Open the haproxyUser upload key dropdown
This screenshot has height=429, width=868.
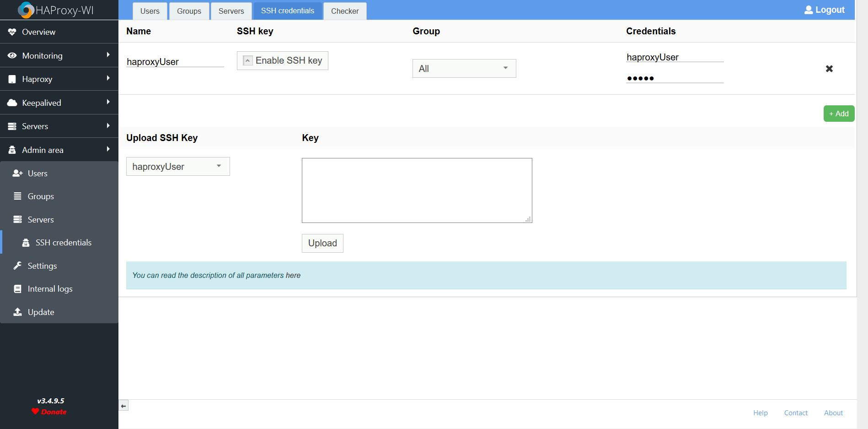click(x=178, y=167)
